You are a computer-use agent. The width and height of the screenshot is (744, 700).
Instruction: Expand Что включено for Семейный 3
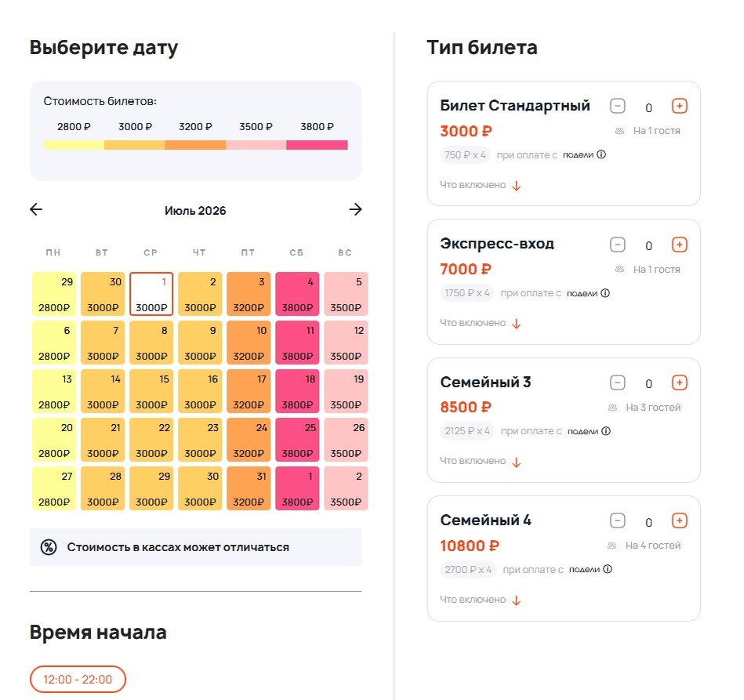(480, 461)
